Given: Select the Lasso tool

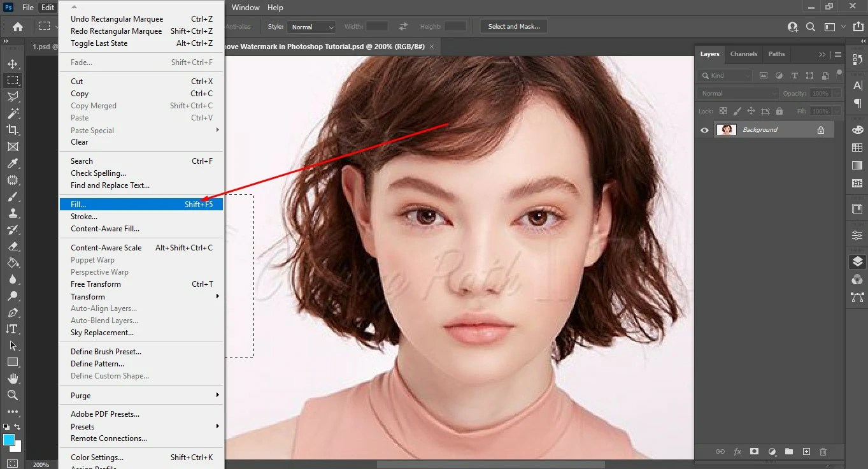Looking at the screenshot, I should (x=13, y=96).
